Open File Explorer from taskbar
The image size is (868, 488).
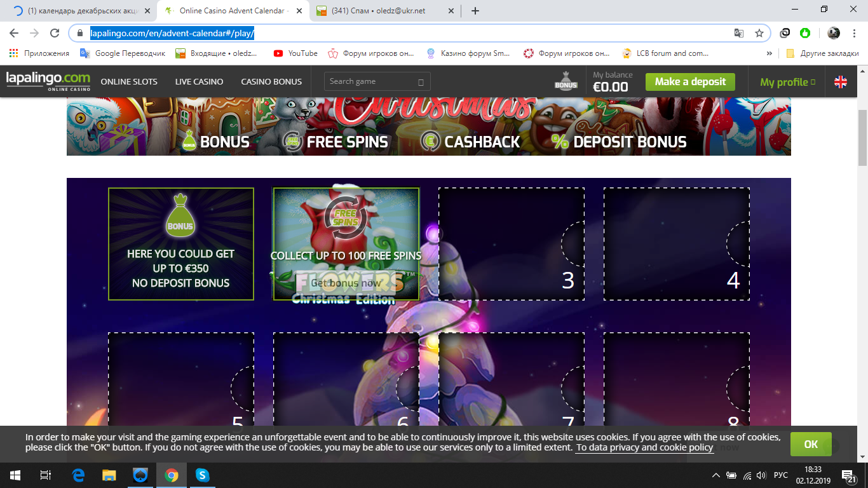[x=109, y=475]
